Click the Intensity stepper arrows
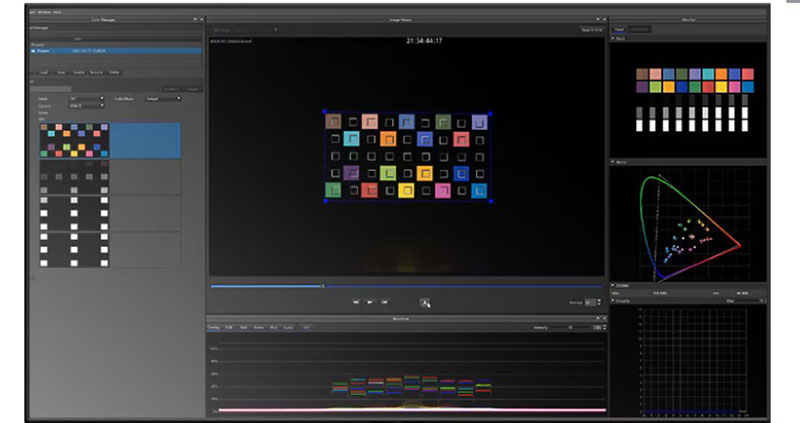 (604, 328)
